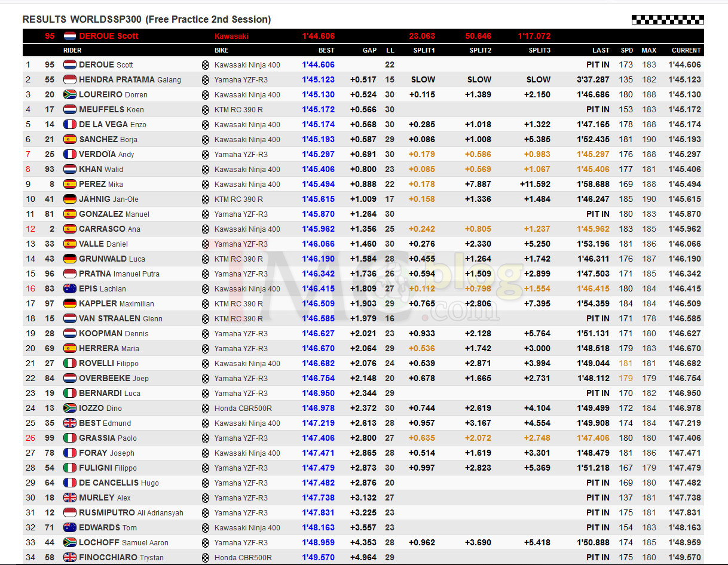
Task: Select rider name CARRASCO Ana
Action: click(x=110, y=229)
